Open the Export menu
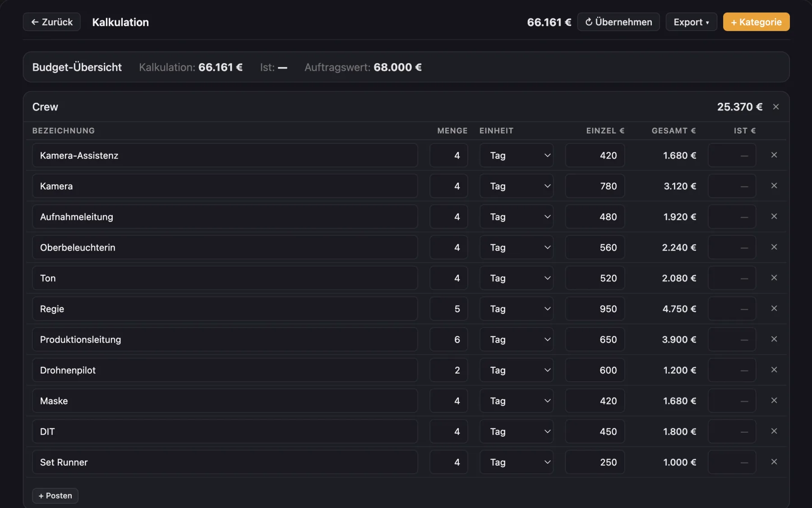 click(691, 22)
